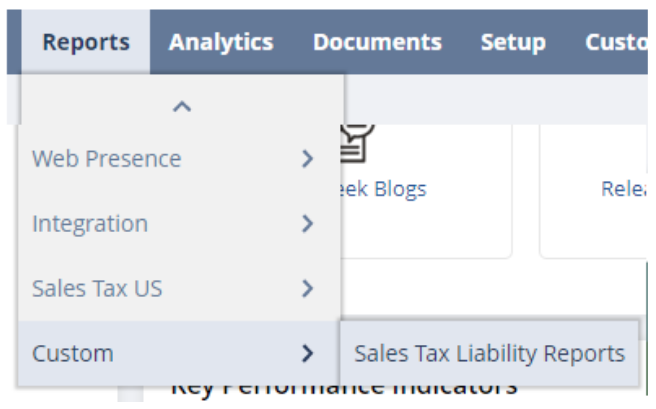Open Sales Tax Liability Reports
The width and height of the screenshot is (656, 409).
(489, 353)
